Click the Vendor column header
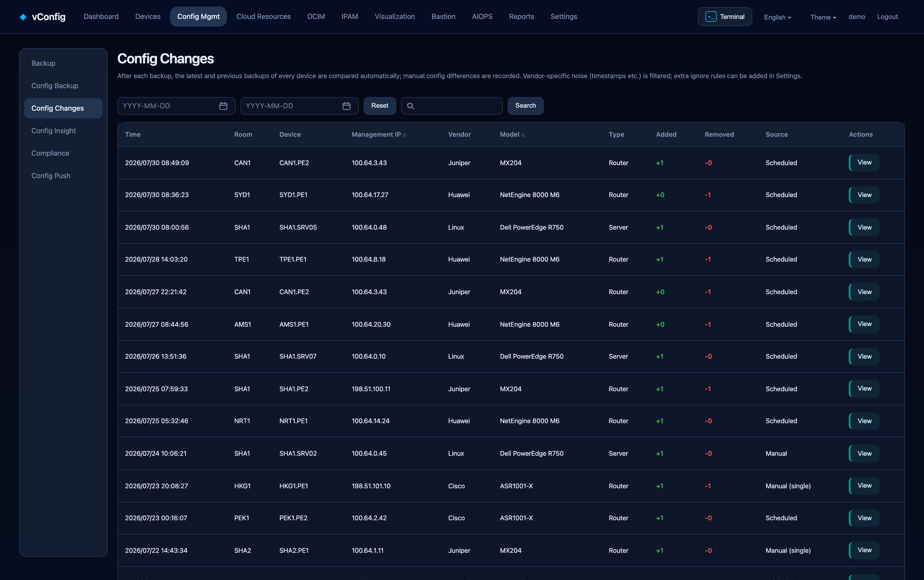Viewport: 924px width, 580px height. pos(459,135)
